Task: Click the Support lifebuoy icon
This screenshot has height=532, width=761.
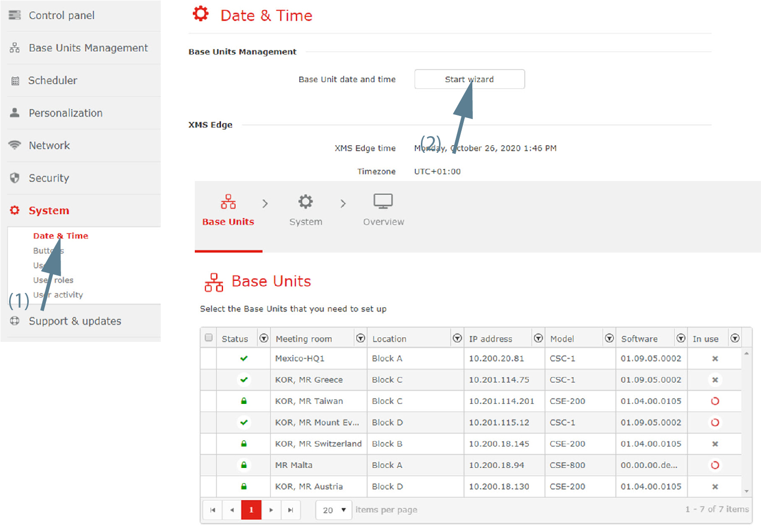Action: click(x=15, y=321)
